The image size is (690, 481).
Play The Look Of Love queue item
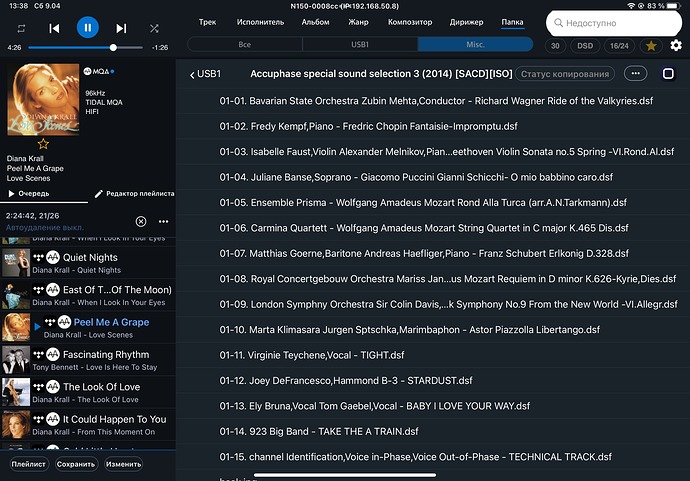(88, 392)
